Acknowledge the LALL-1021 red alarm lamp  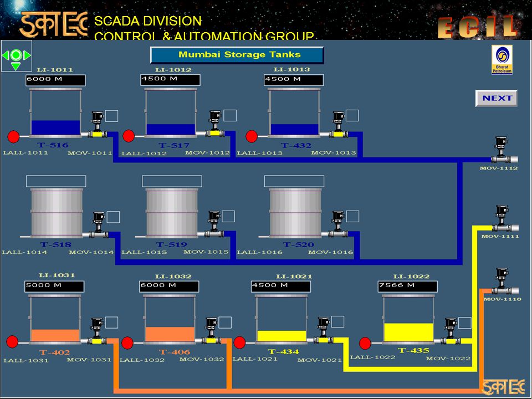coord(239,342)
